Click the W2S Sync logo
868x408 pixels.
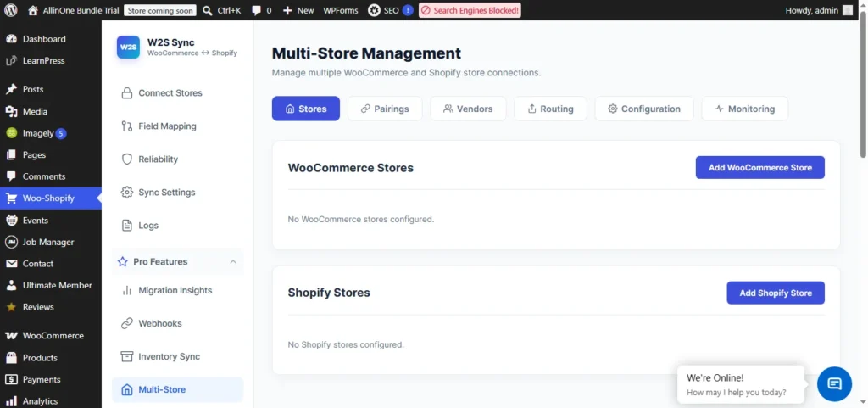point(128,47)
